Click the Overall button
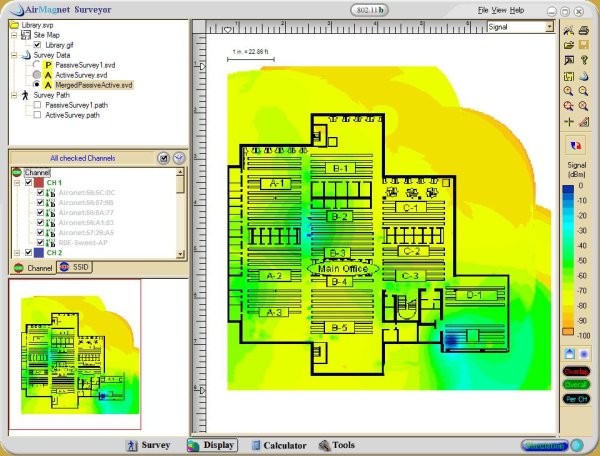600x456 pixels. point(576,385)
